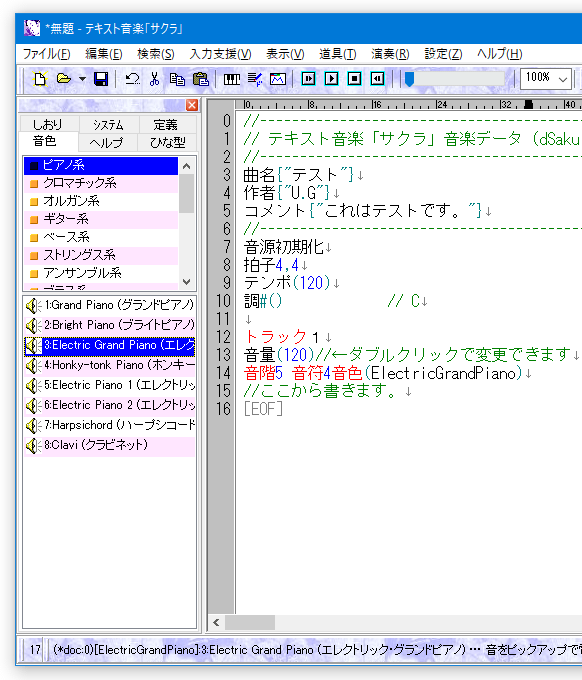The image size is (582, 680).
Task: Preview the 8:Clavi speaker icon
Action: (x=33, y=445)
